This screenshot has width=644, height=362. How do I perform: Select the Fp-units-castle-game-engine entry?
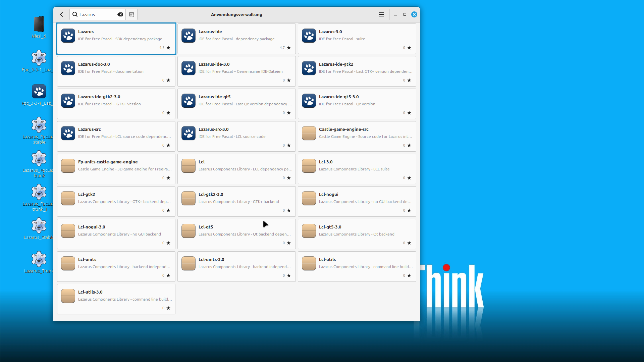coord(116,169)
